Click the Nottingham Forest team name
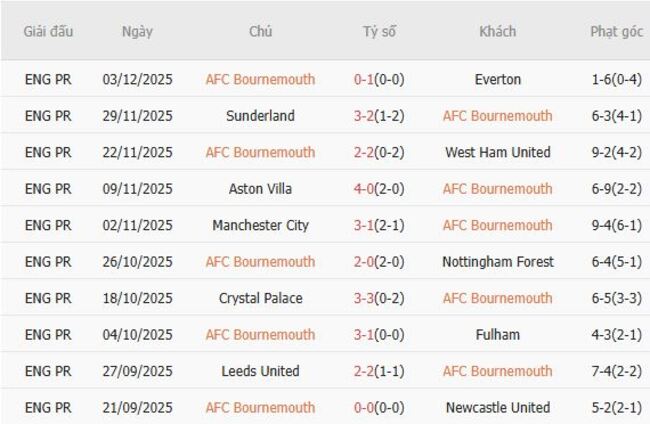This screenshot has width=650, height=424. pyautogui.click(x=497, y=262)
